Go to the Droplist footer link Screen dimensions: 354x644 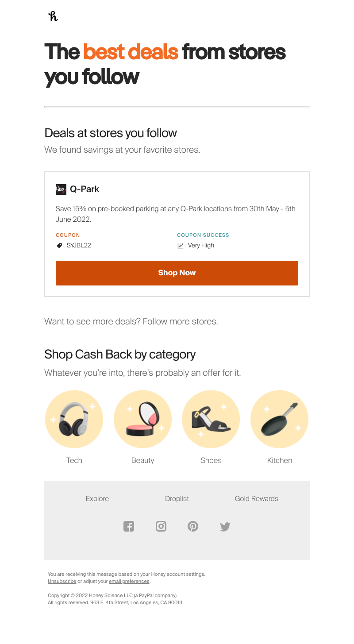[177, 498]
